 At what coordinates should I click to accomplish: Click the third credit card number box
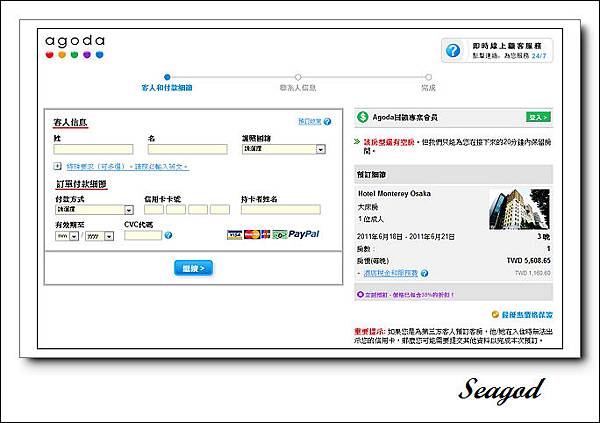tap(198, 209)
